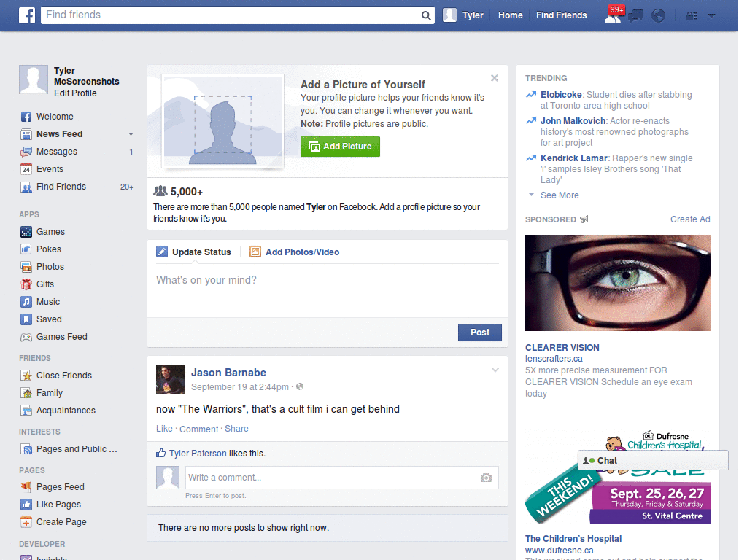747x560 pixels.
Task: Expand News Feed sort dropdown arrow
Action: [x=131, y=134]
